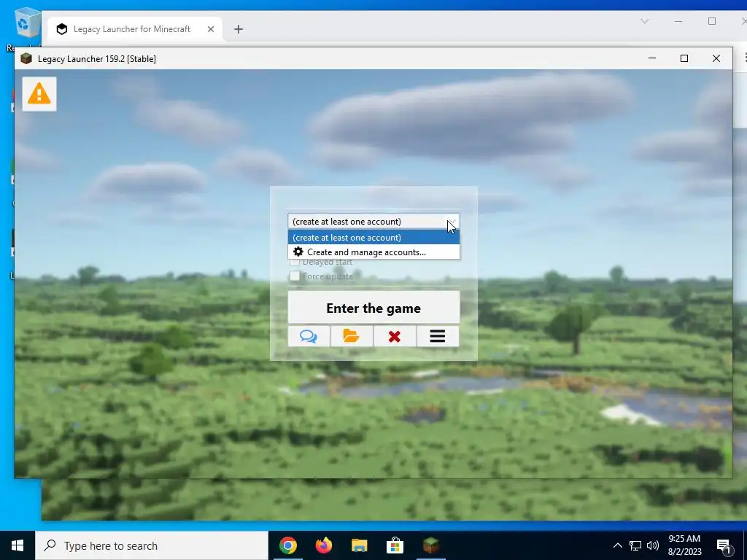Viewport: 747px width, 560px height.
Task: Launch Firefox from the taskbar
Action: pyautogui.click(x=323, y=545)
